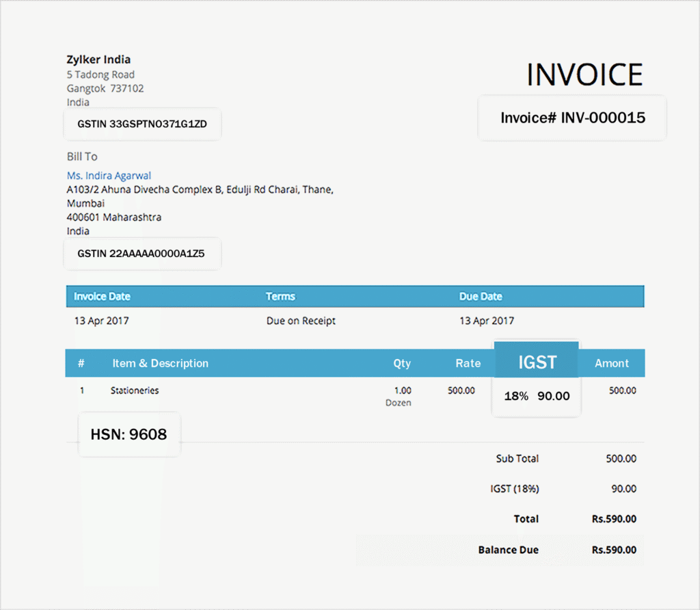Click the Rate table header

[468, 363]
